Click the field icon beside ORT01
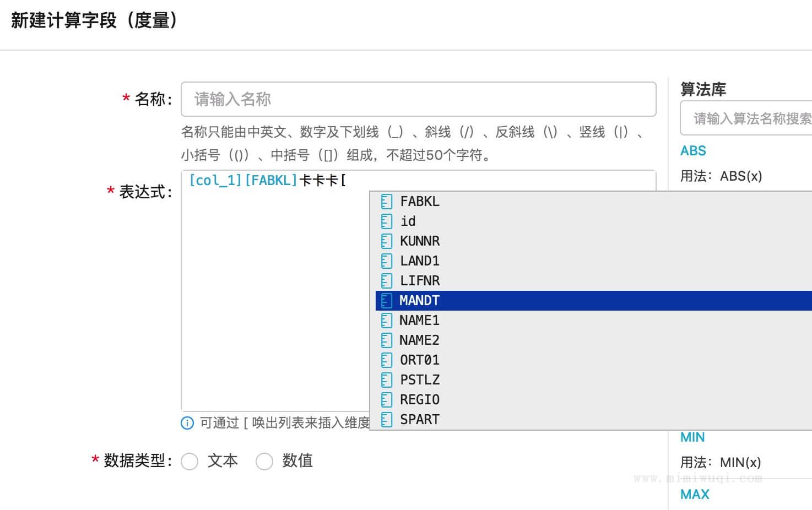 tap(387, 360)
